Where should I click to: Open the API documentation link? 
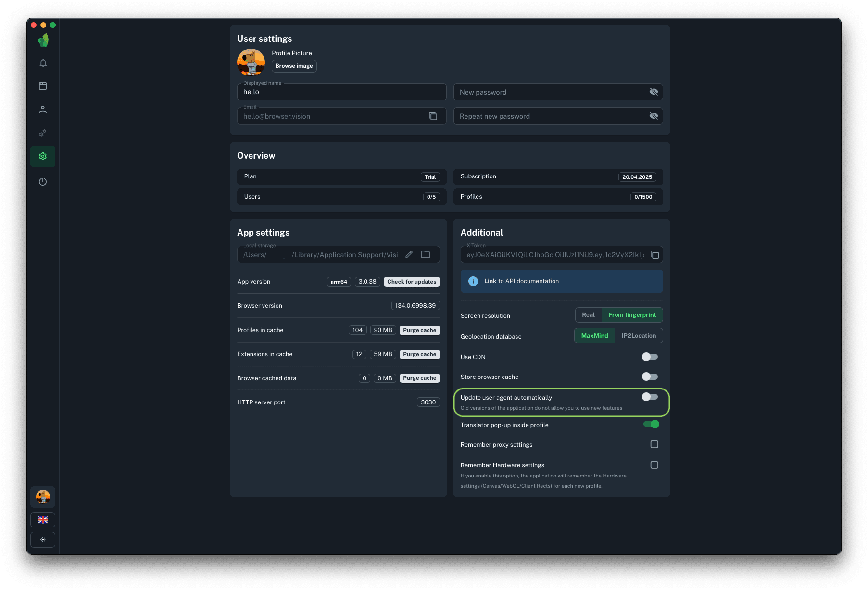coord(490,281)
